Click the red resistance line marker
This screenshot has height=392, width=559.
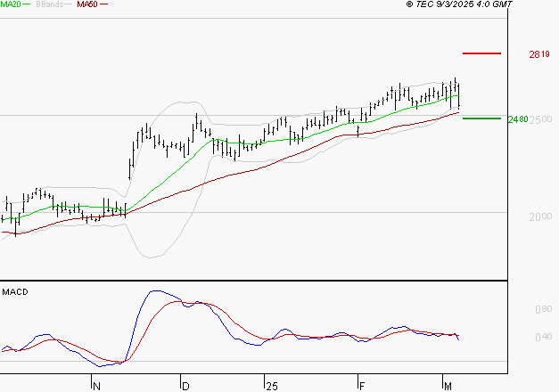click(x=481, y=53)
